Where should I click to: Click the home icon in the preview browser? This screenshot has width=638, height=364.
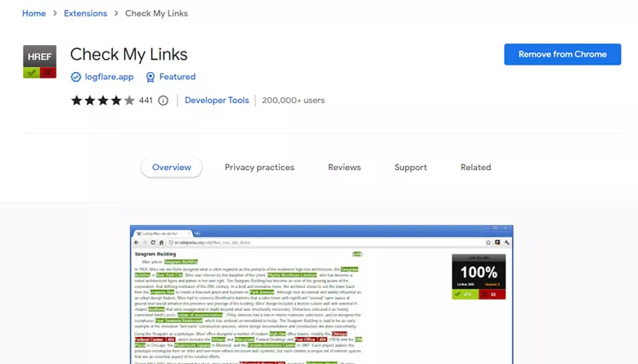click(161, 242)
